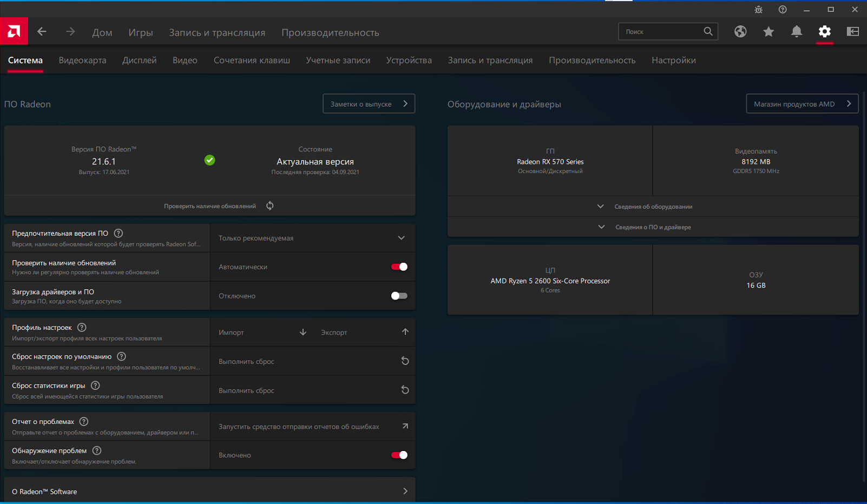Click reset icon for game statistics reset
This screenshot has width=867, height=504.
click(x=405, y=390)
